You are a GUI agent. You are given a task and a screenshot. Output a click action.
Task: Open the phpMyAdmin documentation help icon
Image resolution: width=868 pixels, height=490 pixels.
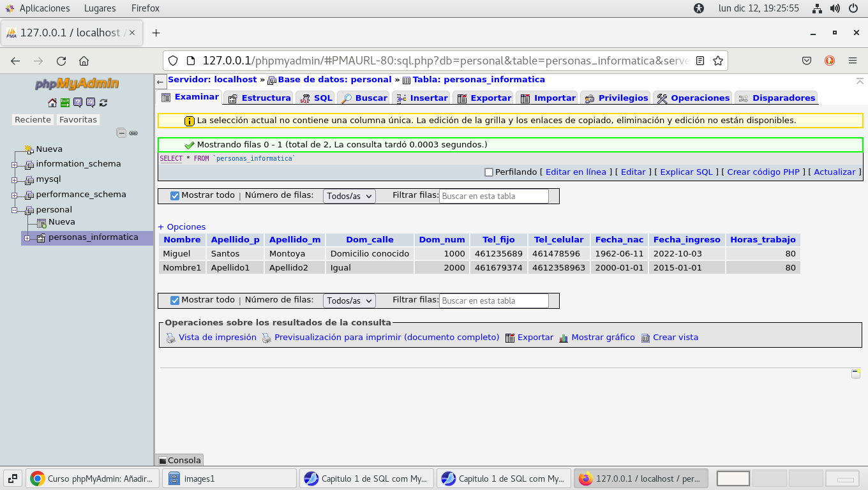coord(78,103)
